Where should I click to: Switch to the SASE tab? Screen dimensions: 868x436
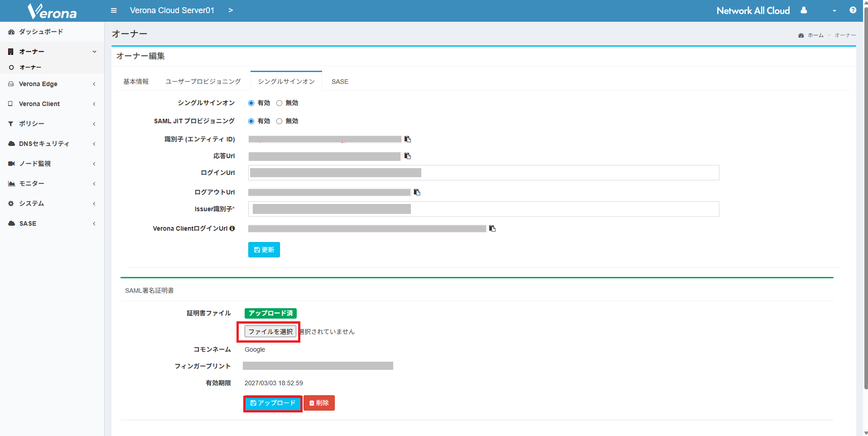coord(340,82)
